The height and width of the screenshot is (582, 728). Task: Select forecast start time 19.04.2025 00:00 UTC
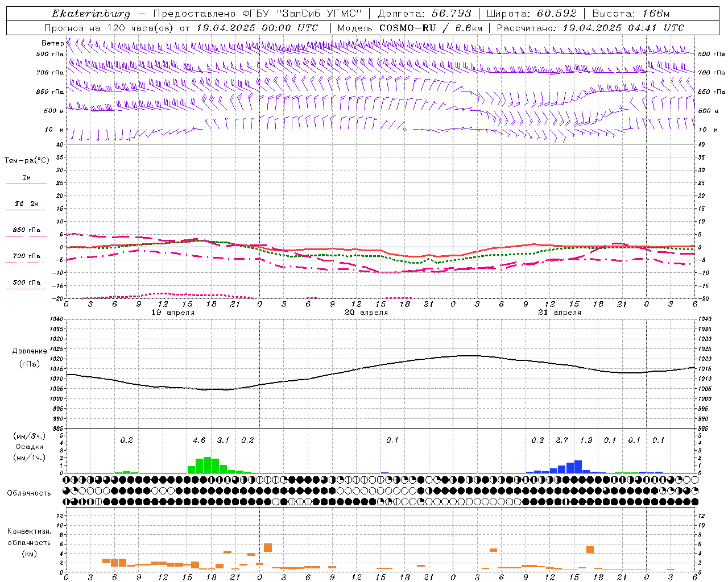pos(257,28)
